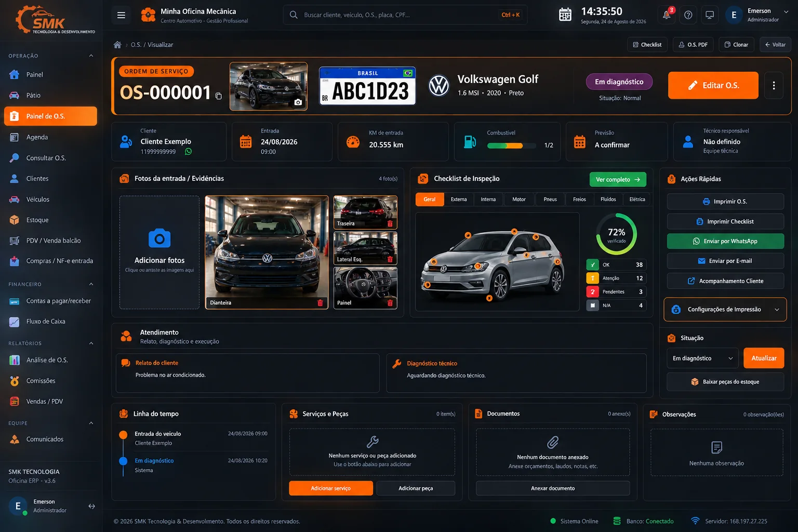Delete the Dianteira photo with trash icon

[x=320, y=302]
